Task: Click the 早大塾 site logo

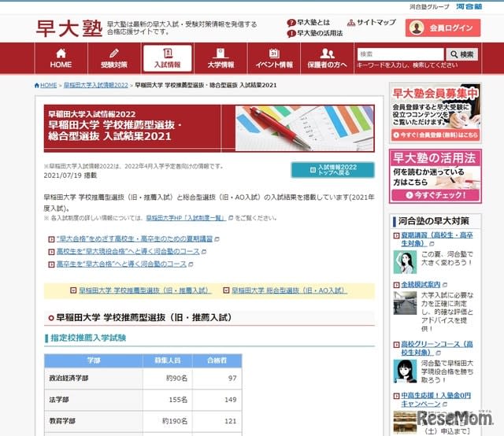Action: click(69, 28)
